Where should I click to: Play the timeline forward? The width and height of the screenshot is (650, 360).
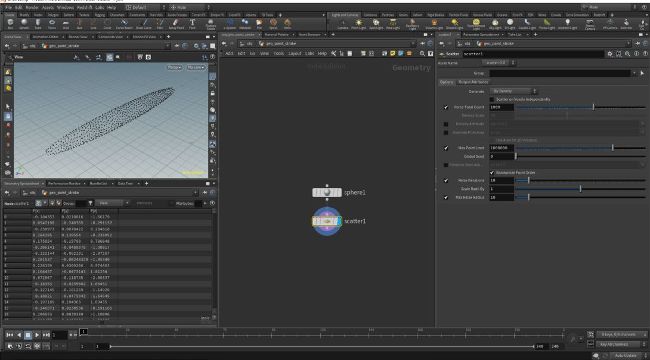pyautogui.click(x=37, y=335)
